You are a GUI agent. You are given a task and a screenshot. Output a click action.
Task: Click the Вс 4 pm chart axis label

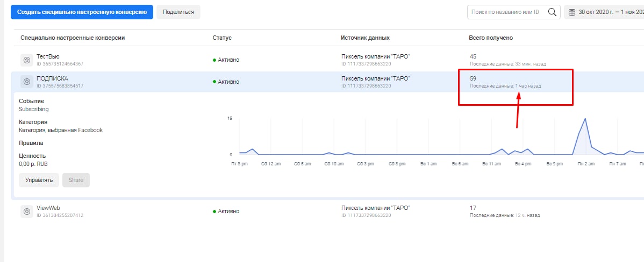[x=523, y=164]
